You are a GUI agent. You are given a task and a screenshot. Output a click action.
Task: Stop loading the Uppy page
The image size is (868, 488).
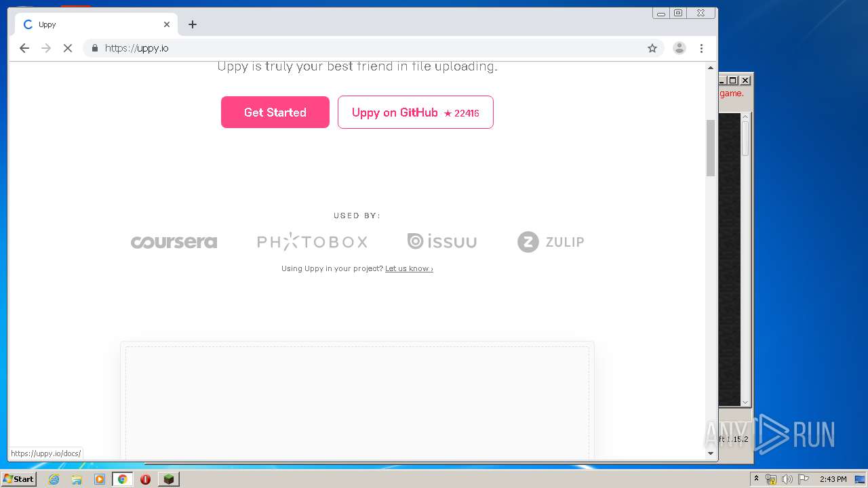coord(68,48)
